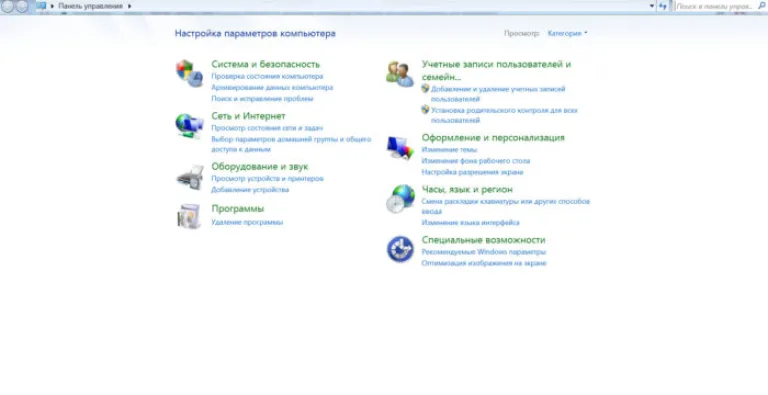768x395 pixels.
Task: Open the Hardware and Sound printer icon
Action: [x=190, y=177]
